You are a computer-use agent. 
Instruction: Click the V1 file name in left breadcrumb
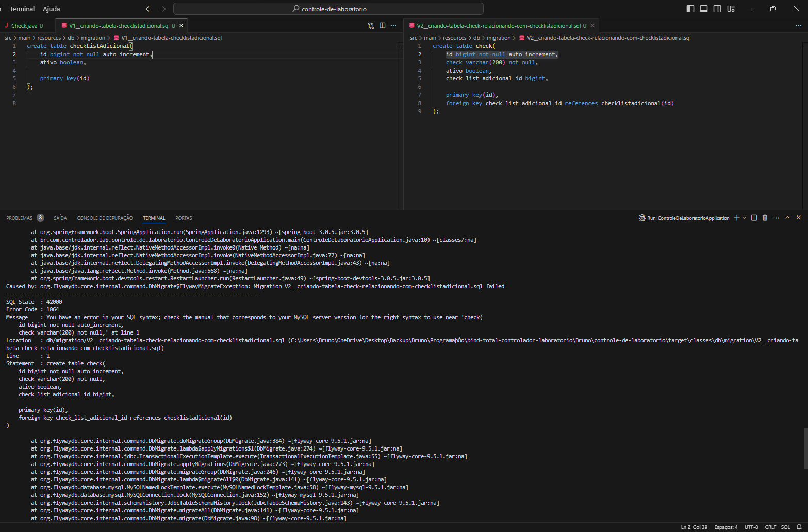point(171,38)
